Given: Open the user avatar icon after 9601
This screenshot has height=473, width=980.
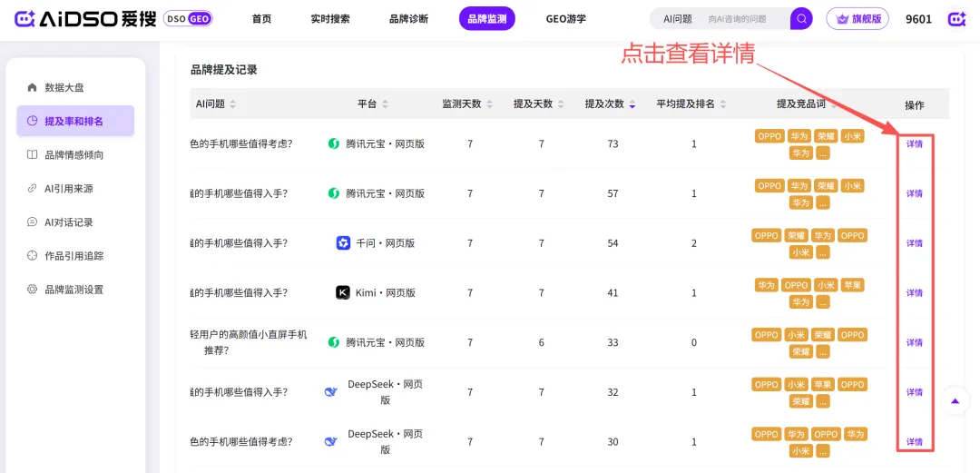Looking at the screenshot, I should (956, 19).
